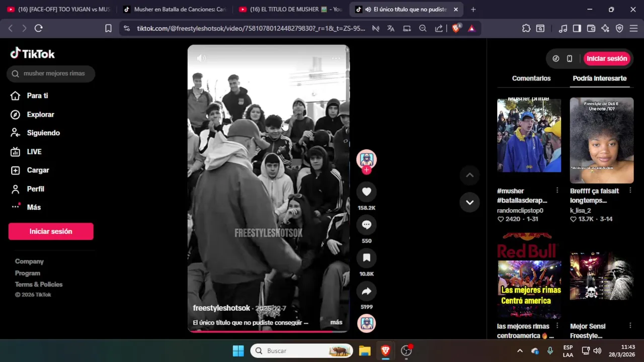Viewport: 644px width, 362px height.
Task: Open Brave Shields lion icon
Action: tap(456, 29)
